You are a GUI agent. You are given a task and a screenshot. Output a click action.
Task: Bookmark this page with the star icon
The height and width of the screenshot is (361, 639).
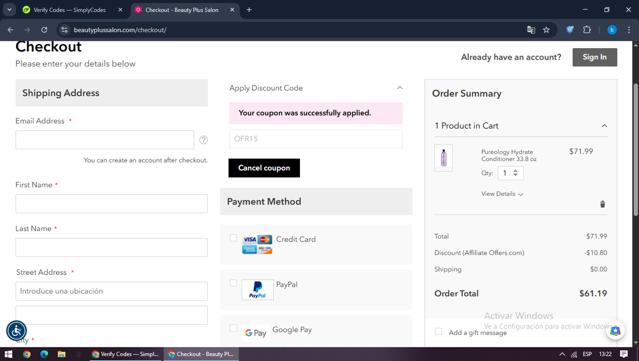pos(546,30)
